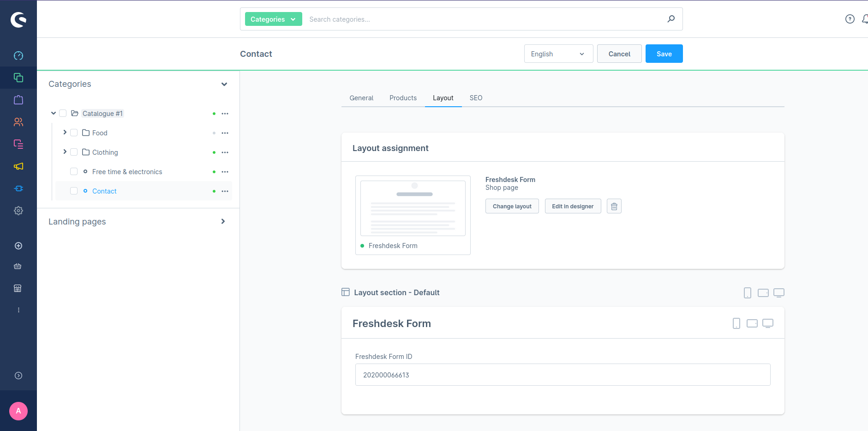Delete the assigned layout with the trash icon
Viewport: 868px width, 431px height.
614,206
